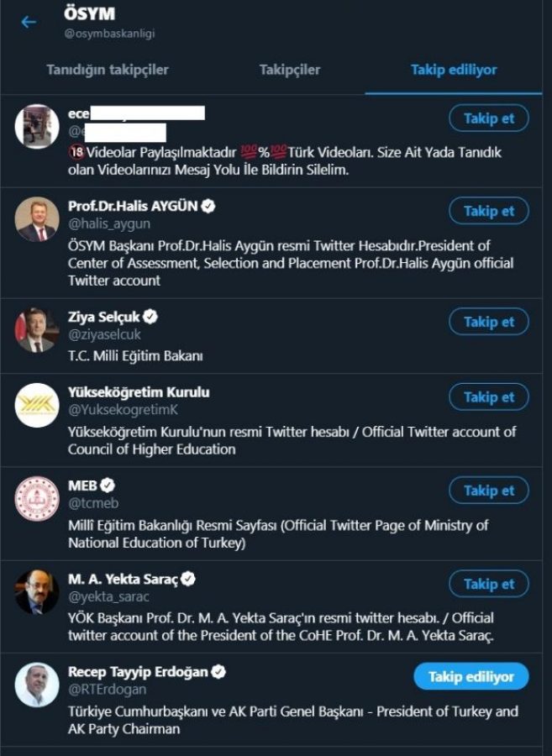Follow Yükseköğretim Kurulu account

(x=488, y=396)
